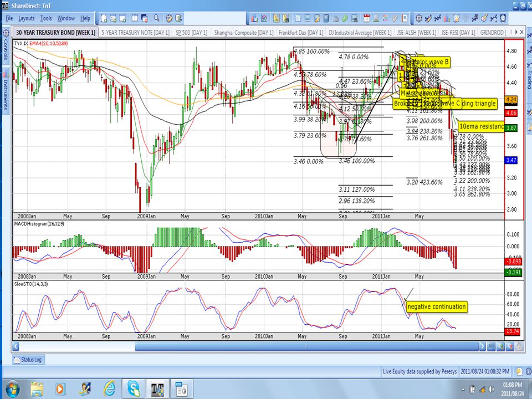Screen dimensions: 532x399
Task: Click the colored bar graph indicator icon
Action: coord(447,18)
